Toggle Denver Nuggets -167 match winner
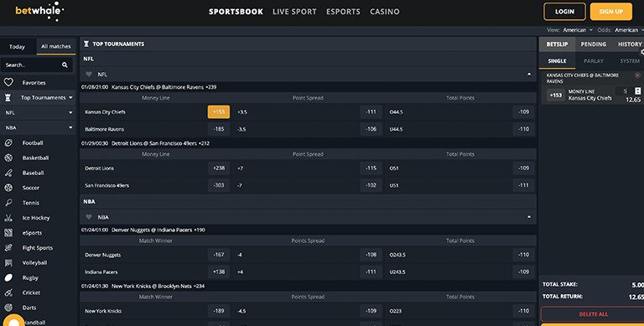This screenshot has width=644, height=326. [x=219, y=255]
